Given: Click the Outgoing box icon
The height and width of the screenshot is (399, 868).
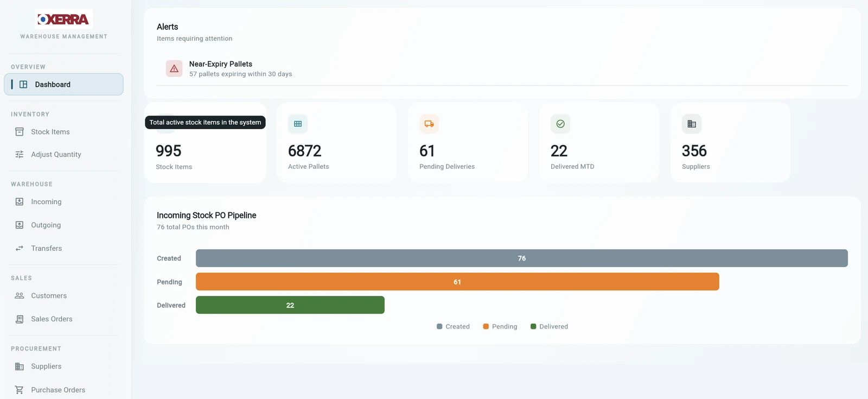Looking at the screenshot, I should [x=20, y=225].
